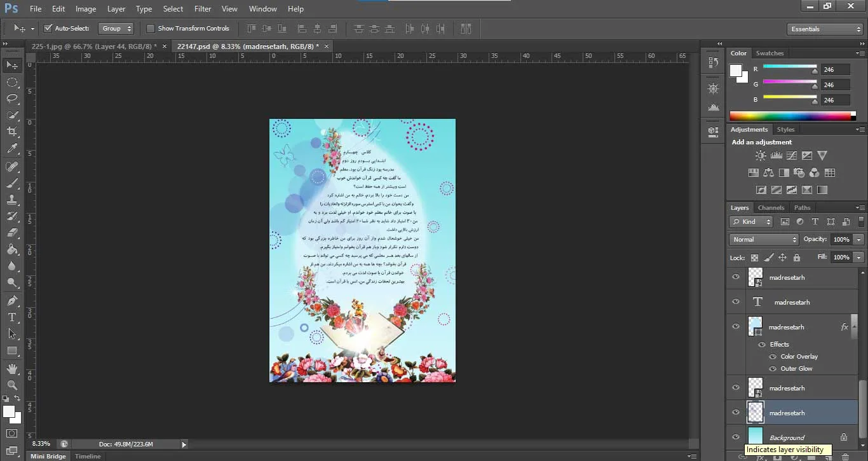
Task: Open the Auto-Select Group dropdown
Action: [117, 28]
